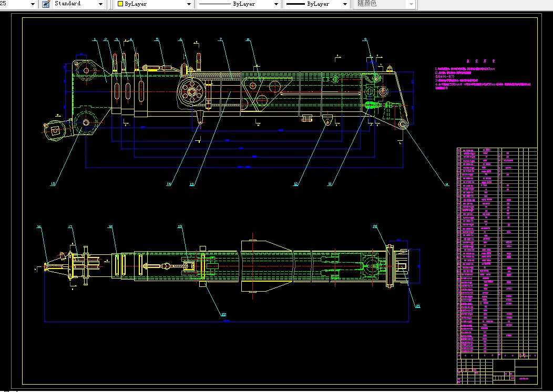Click part callout number 19
This screenshot has height=392, width=553.
point(180,226)
